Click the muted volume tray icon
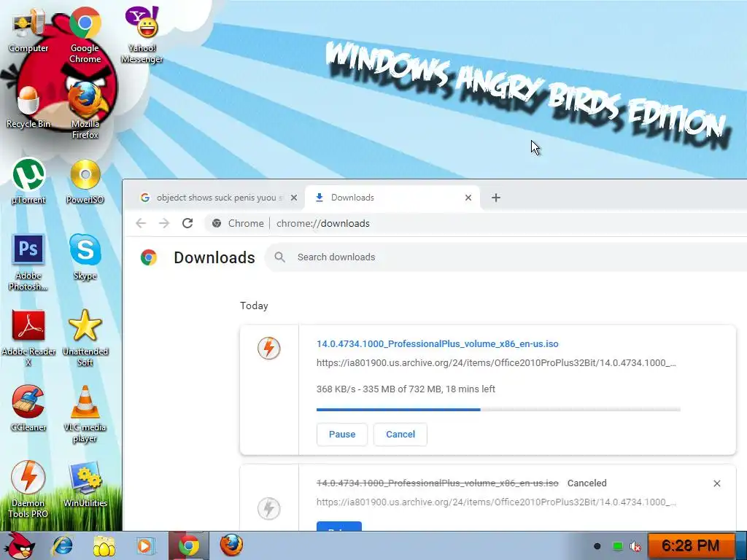 pyautogui.click(x=635, y=546)
